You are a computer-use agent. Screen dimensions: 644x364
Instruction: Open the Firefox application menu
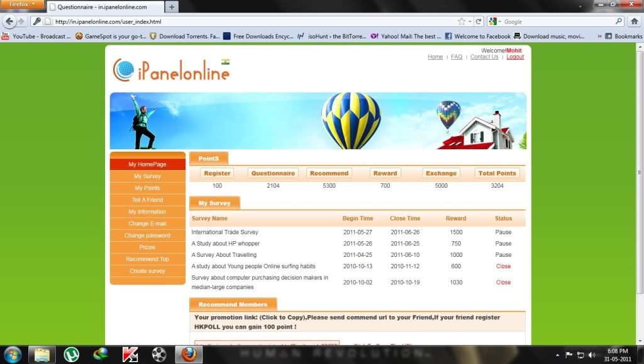pyautogui.click(x=22, y=4)
